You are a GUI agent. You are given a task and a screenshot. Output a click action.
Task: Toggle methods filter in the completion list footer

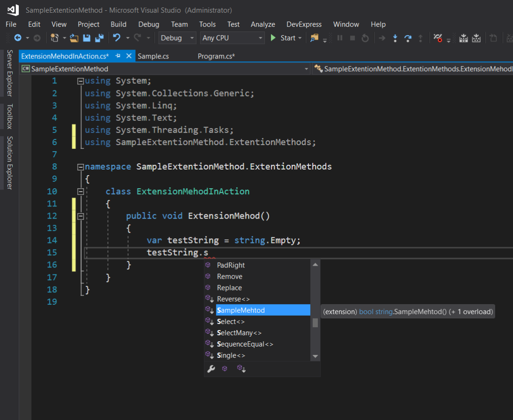[225, 368]
